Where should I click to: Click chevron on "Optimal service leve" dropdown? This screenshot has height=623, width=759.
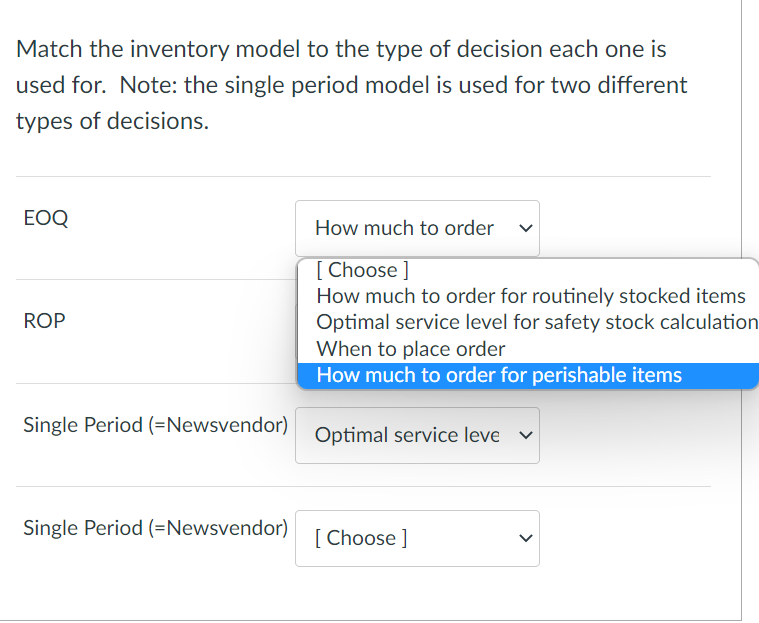point(523,435)
